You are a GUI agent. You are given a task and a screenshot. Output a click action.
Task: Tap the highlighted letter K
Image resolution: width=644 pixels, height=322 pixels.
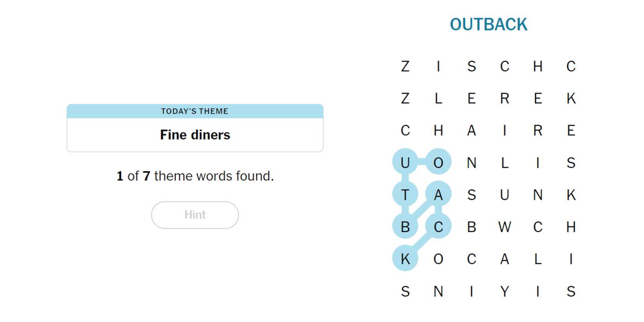[x=405, y=258]
